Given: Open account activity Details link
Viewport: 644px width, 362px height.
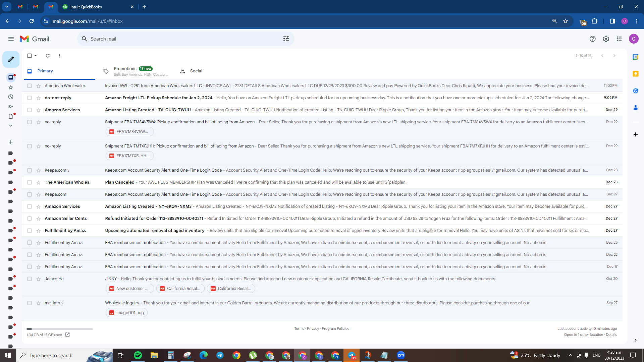Looking at the screenshot, I should click(x=611, y=335).
